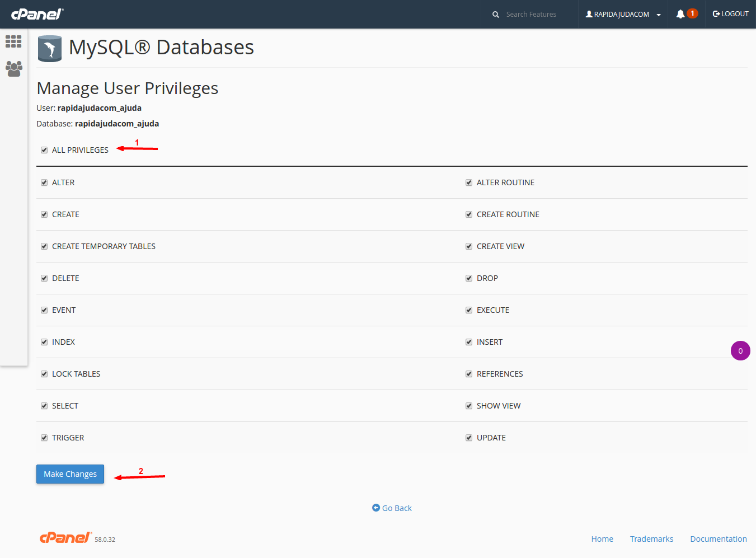Click the purple 0 badge on the right edge
Image resolution: width=756 pixels, height=558 pixels.
(740, 350)
